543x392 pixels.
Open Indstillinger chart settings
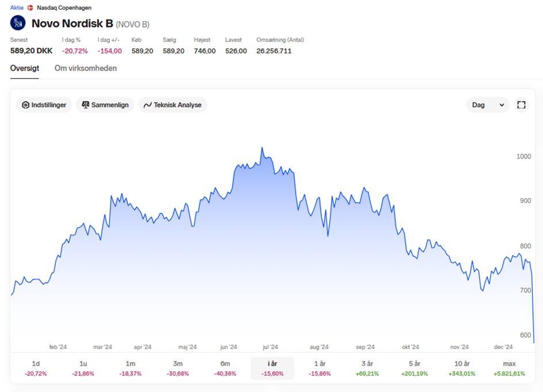(44, 105)
